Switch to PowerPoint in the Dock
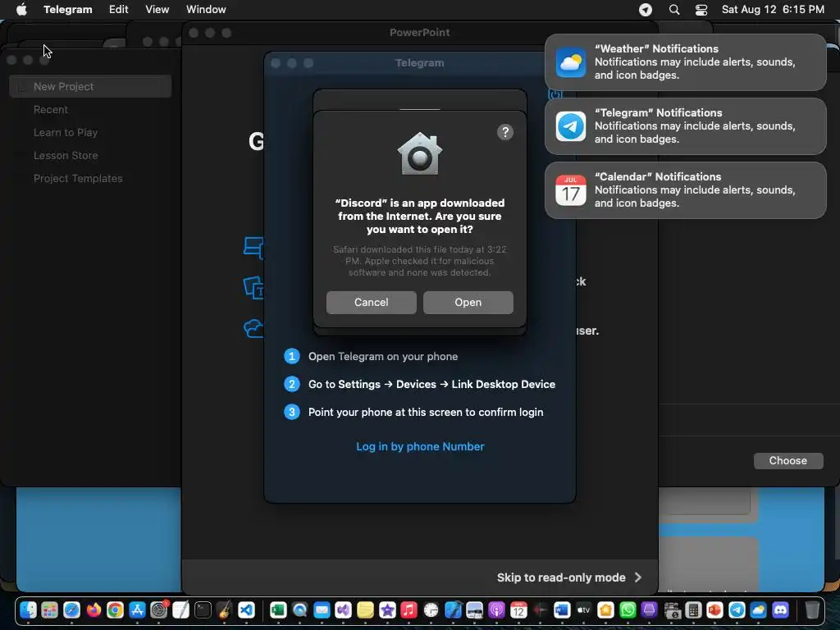 click(x=714, y=609)
